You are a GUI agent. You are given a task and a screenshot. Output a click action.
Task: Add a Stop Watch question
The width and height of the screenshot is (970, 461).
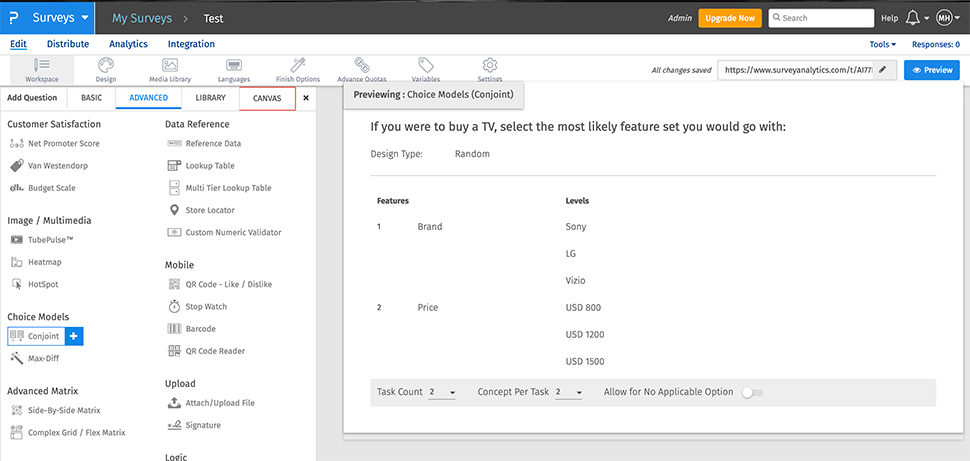pos(197,307)
